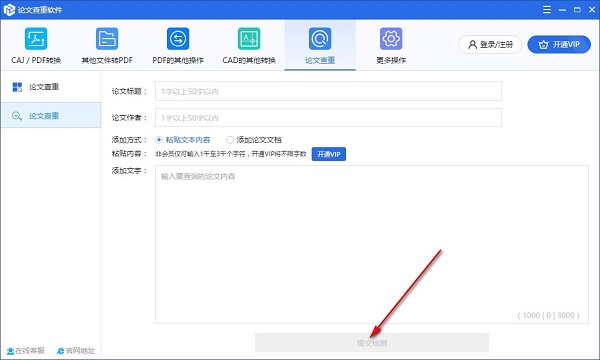
Task: Open 在线客服 link
Action: click(26, 350)
